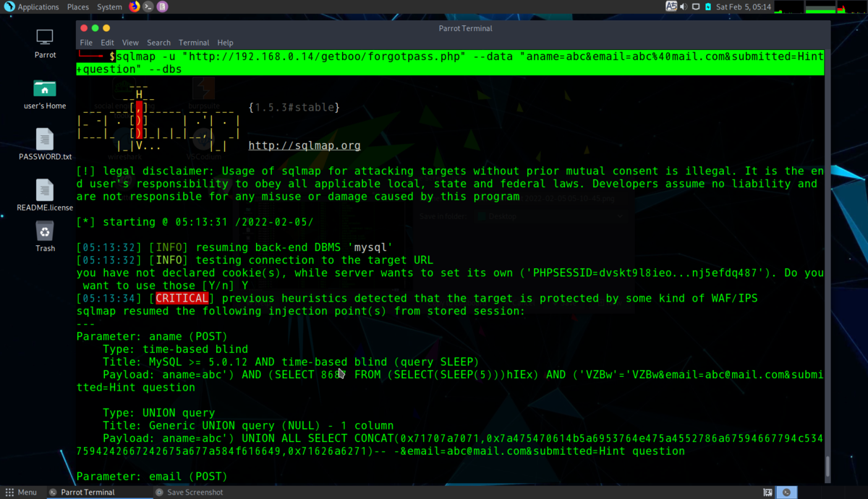The height and width of the screenshot is (499, 868).
Task: Click the 'starting @ 05:13:31' line
Action: point(195,222)
